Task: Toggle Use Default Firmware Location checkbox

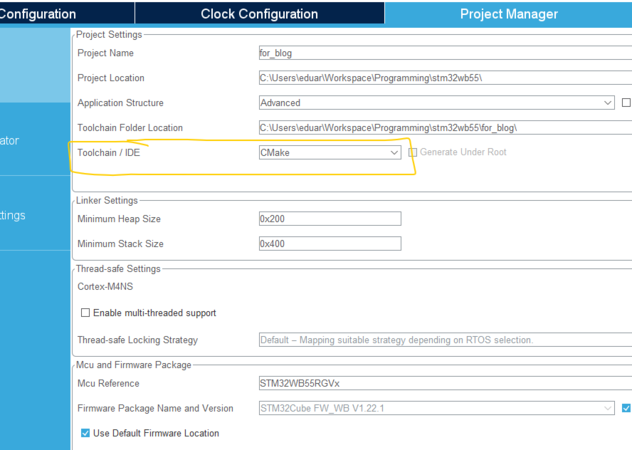Action: [85, 433]
